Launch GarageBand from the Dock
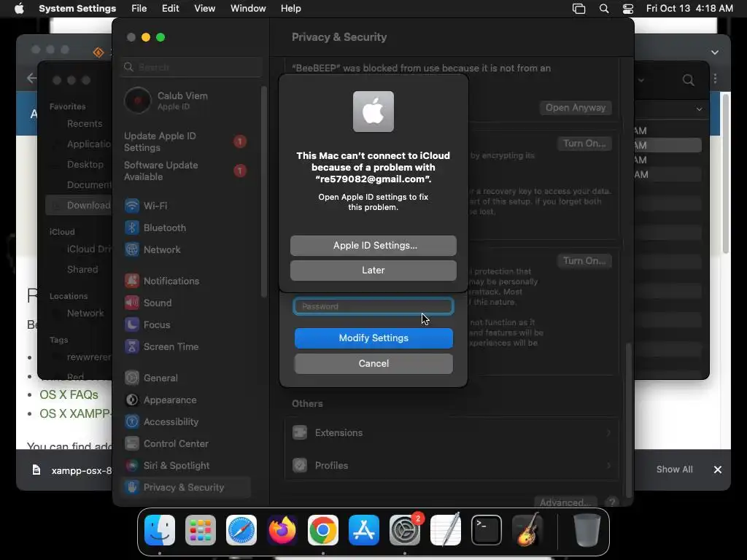The width and height of the screenshot is (747, 560). click(527, 530)
